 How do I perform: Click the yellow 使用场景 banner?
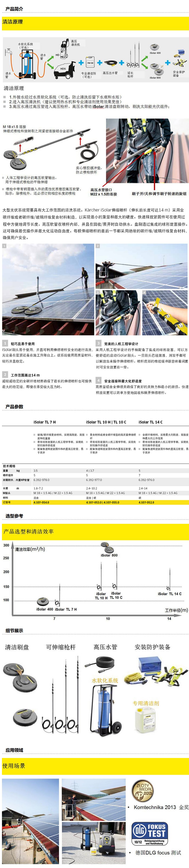click(x=95, y=766)
